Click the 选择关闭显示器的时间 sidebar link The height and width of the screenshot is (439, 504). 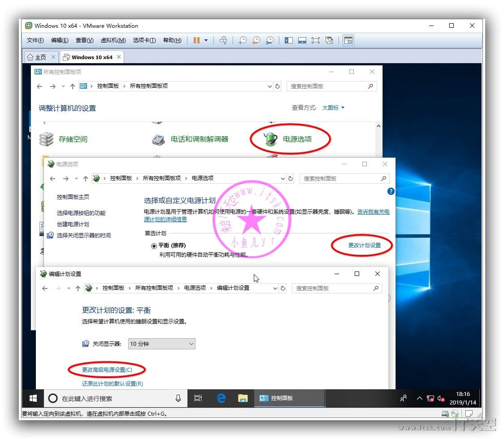coord(83,235)
